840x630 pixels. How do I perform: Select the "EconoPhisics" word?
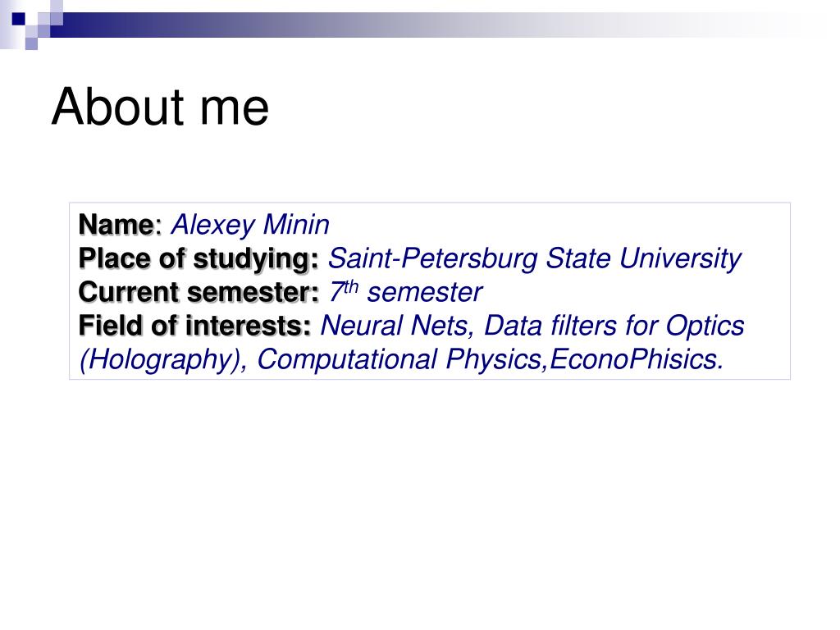coord(633,359)
